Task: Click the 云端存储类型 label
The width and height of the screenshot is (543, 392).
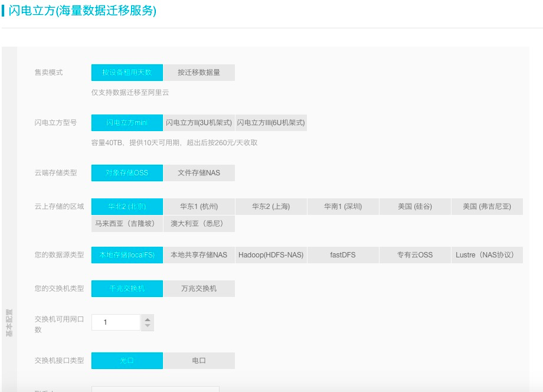Action: click(x=55, y=173)
